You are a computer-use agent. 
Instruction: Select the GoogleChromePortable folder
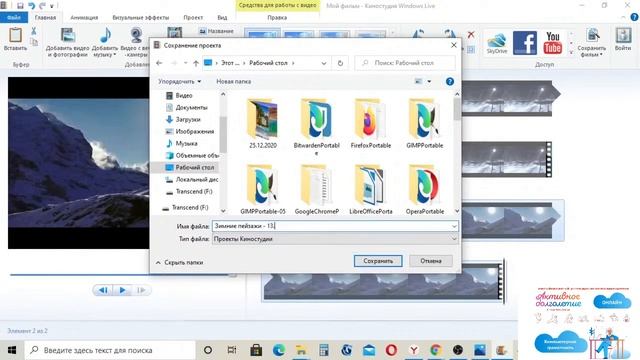pos(317,189)
